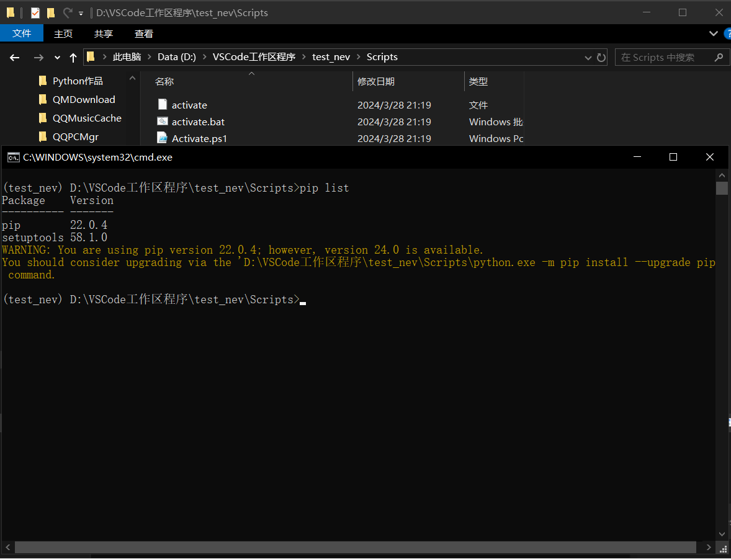Click Data (D:) in the breadcrumb path

click(177, 57)
